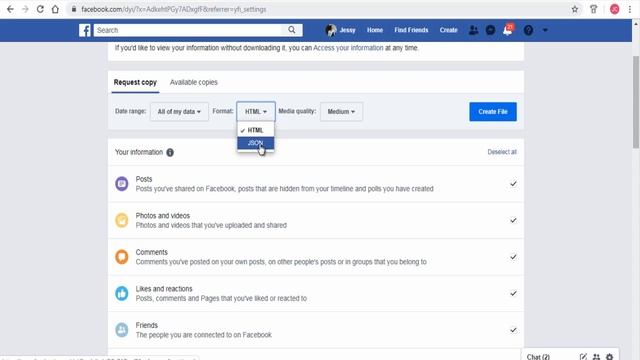
Task: Open the Media quality Medium dropdown
Action: click(x=341, y=111)
